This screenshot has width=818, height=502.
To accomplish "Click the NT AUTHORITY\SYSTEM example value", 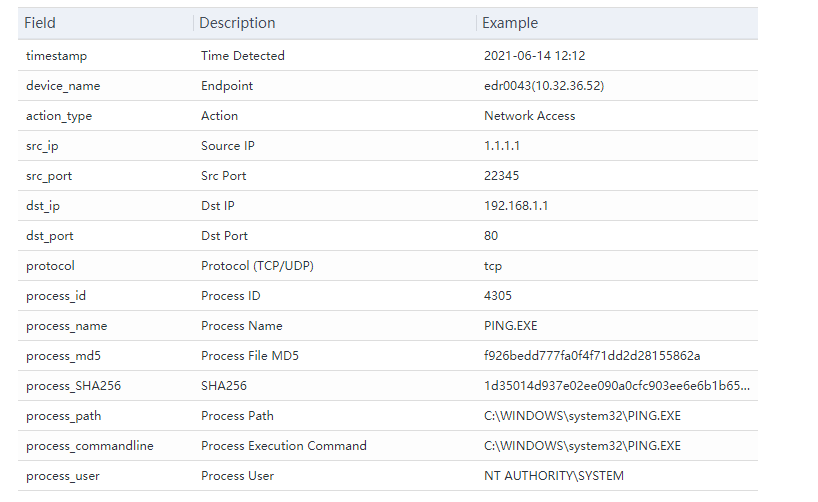I will pyautogui.click(x=553, y=476).
